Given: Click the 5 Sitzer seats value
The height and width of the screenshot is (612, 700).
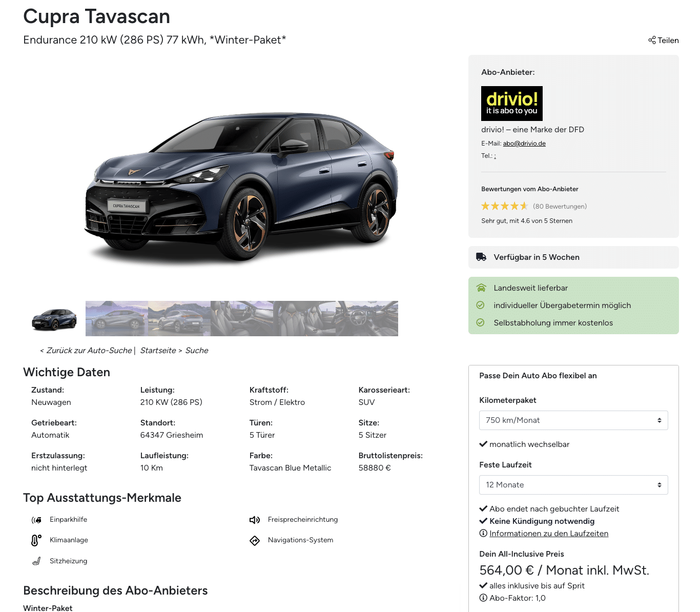Looking at the screenshot, I should [x=373, y=435].
